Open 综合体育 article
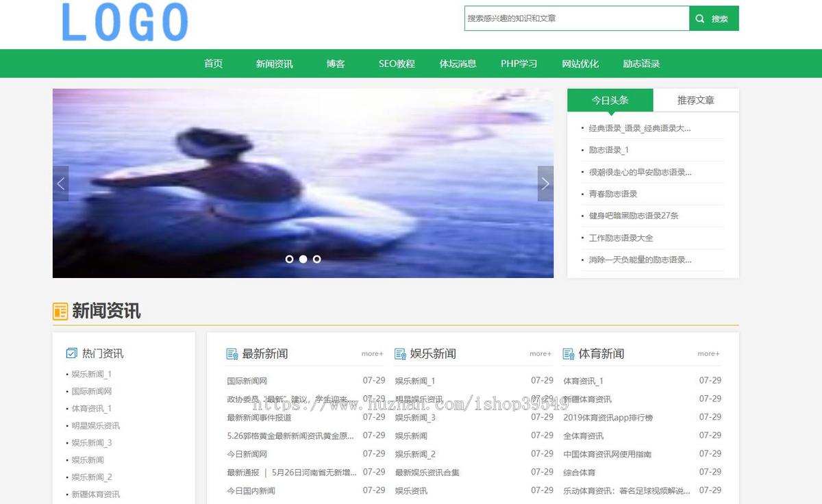This screenshot has height=504, width=822. [580, 473]
